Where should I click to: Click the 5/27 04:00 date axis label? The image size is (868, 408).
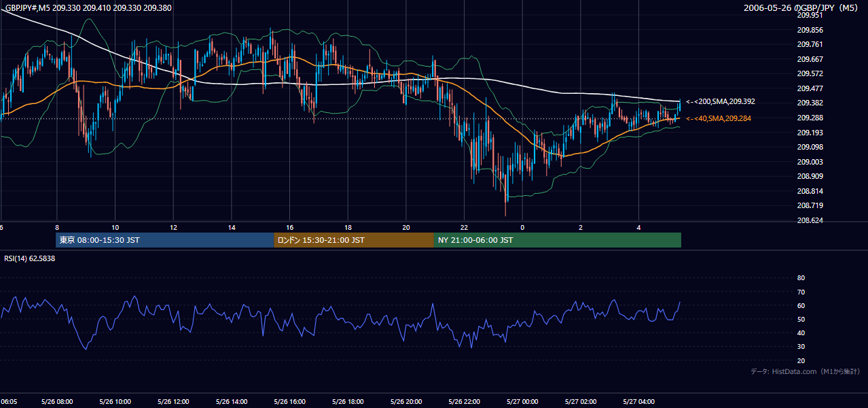tap(638, 401)
